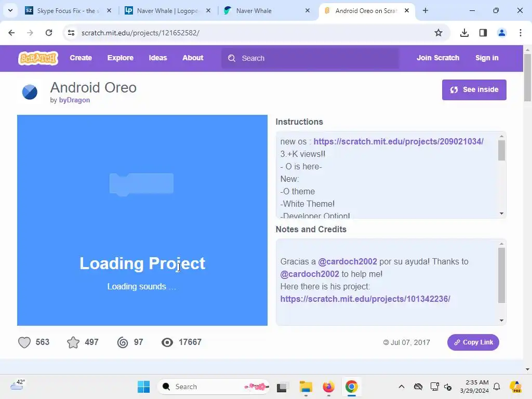Click the Loading Project player area
The image size is (532, 399).
[x=142, y=220]
